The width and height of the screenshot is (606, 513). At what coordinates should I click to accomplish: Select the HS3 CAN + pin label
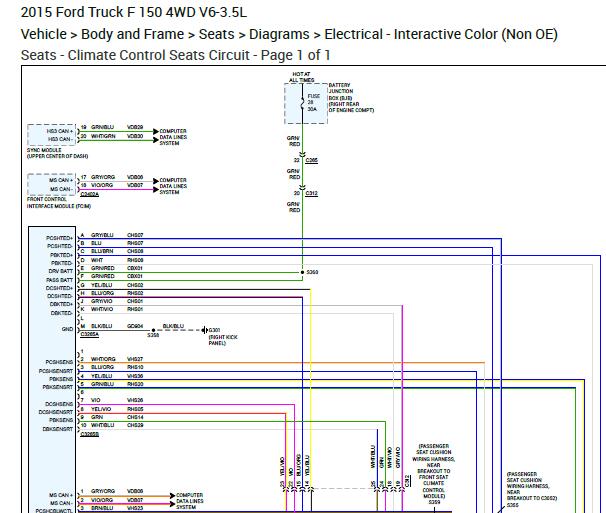tap(60, 131)
